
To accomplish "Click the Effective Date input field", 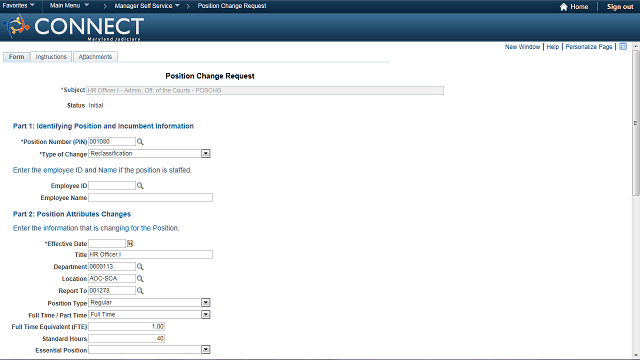I will tap(107, 244).
